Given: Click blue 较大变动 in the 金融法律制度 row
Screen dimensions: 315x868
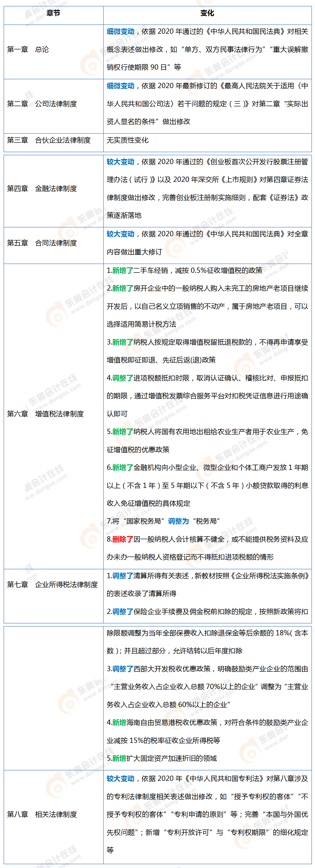Looking at the screenshot, I should click(x=120, y=162).
